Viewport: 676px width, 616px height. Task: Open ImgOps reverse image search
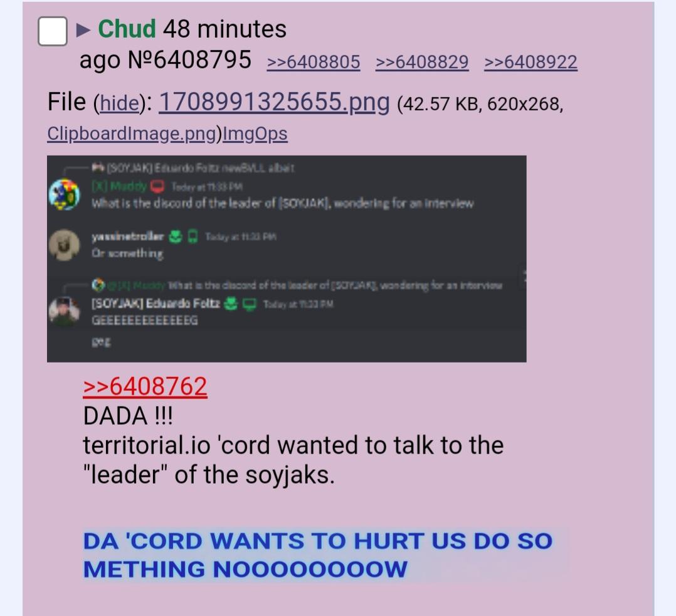(x=255, y=134)
